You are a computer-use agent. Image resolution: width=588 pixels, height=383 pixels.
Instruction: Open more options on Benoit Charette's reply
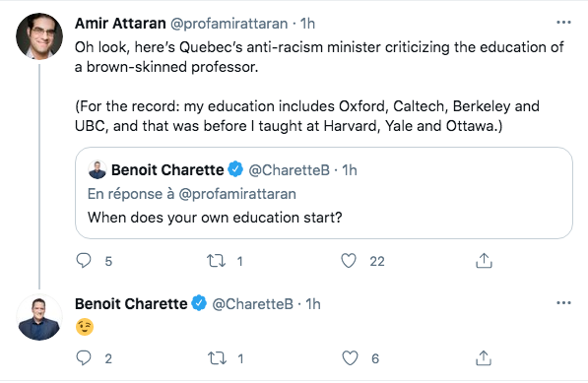(x=563, y=303)
